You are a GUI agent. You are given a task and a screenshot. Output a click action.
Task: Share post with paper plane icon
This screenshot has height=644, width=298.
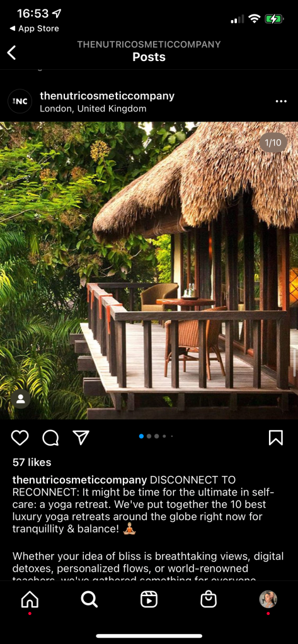pos(81,438)
